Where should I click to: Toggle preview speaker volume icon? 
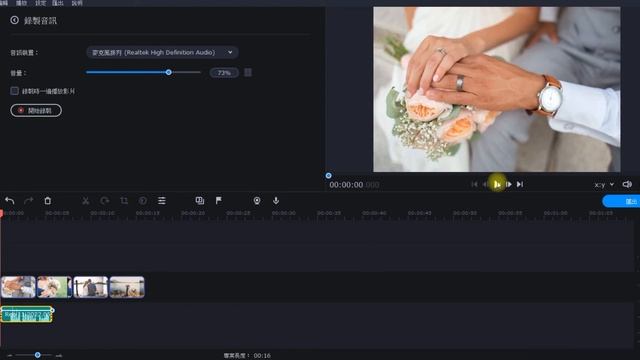click(627, 184)
